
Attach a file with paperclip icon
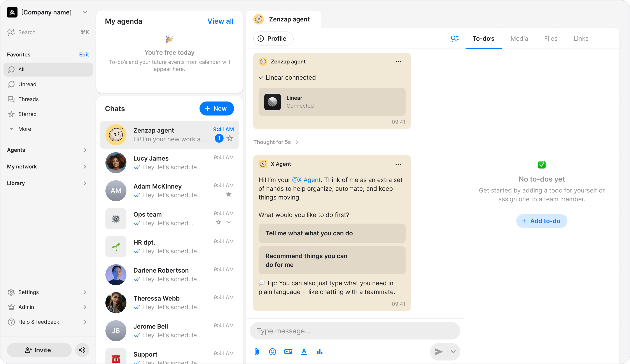(x=257, y=352)
